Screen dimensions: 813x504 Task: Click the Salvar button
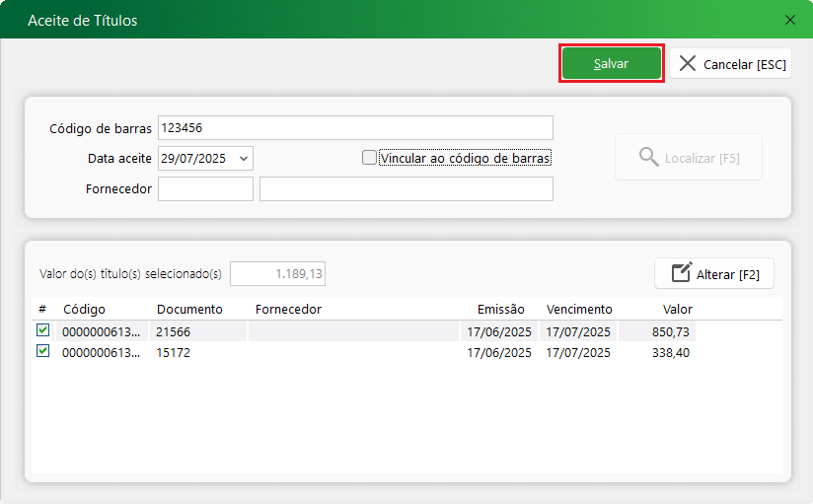[611, 63]
